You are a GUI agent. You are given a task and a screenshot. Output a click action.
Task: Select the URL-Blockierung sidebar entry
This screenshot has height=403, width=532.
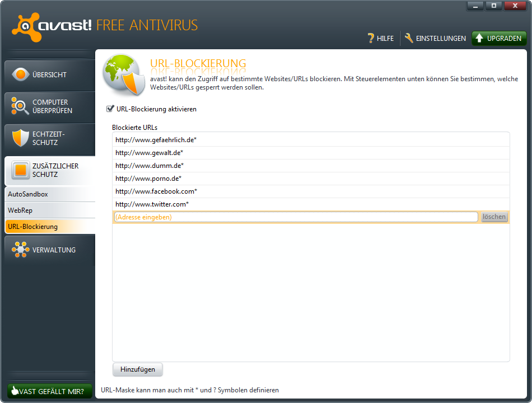[32, 227]
